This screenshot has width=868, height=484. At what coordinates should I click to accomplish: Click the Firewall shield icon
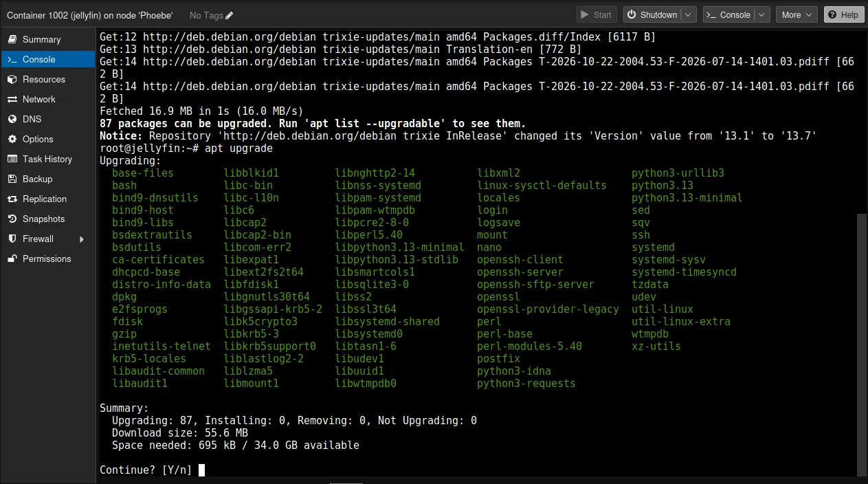tap(12, 239)
